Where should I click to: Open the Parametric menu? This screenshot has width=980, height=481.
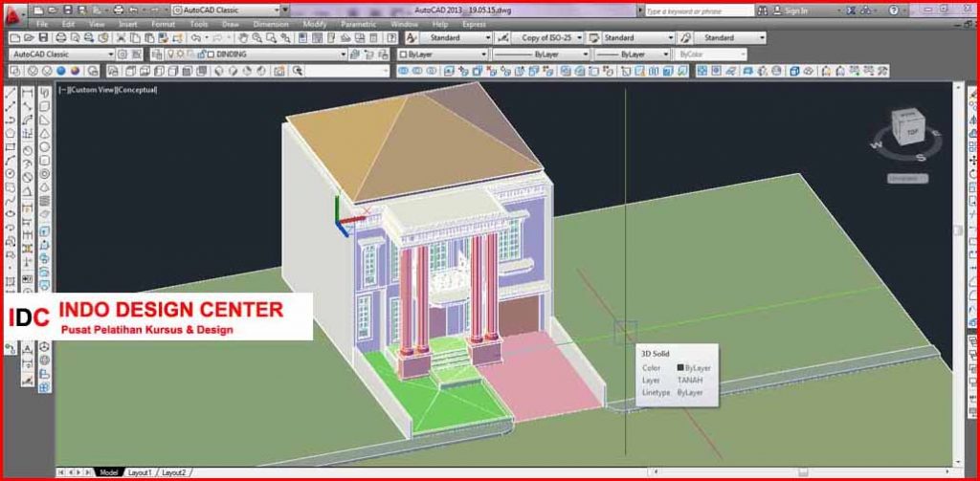tap(358, 24)
